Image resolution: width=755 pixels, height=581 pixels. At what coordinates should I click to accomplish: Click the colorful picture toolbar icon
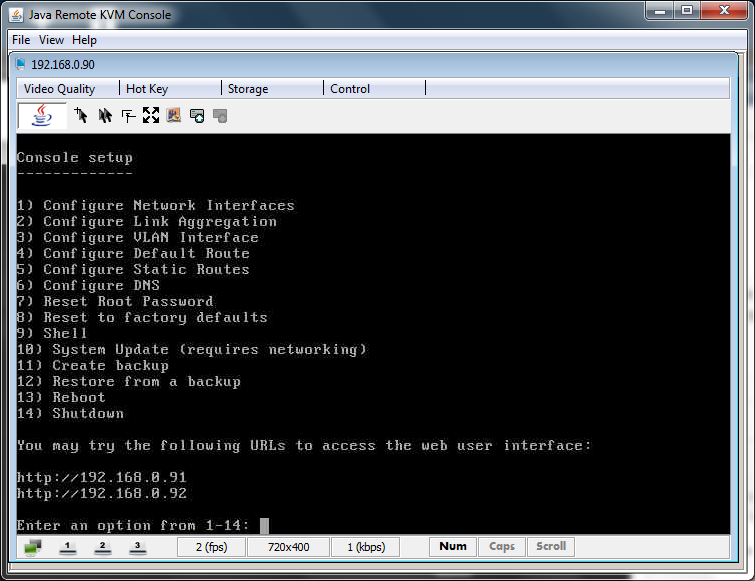pos(174,116)
